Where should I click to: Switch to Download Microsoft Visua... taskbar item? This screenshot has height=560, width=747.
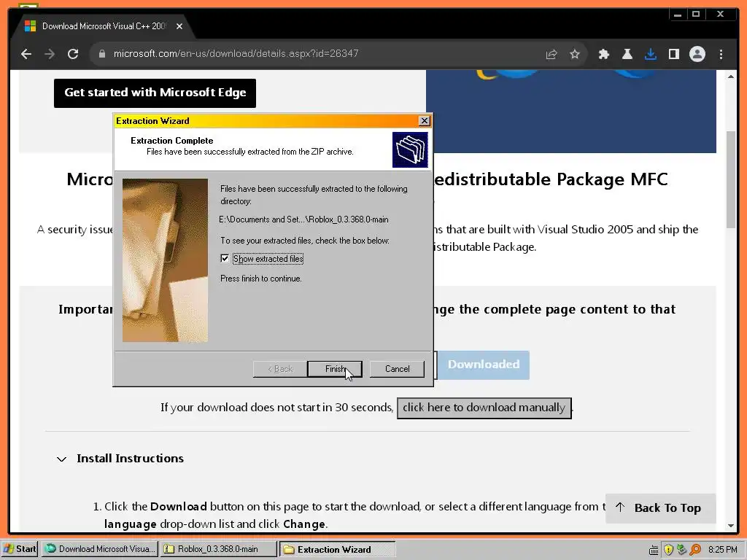point(99,549)
